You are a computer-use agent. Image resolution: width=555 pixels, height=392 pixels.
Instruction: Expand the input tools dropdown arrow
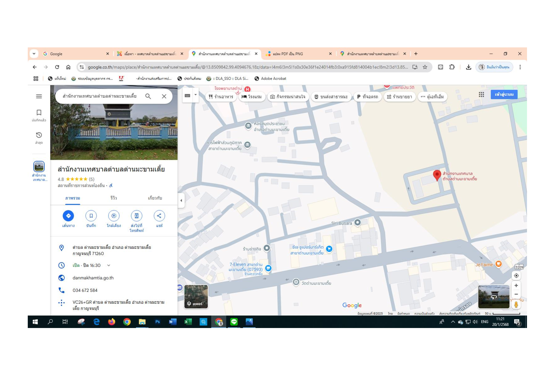point(196,95)
